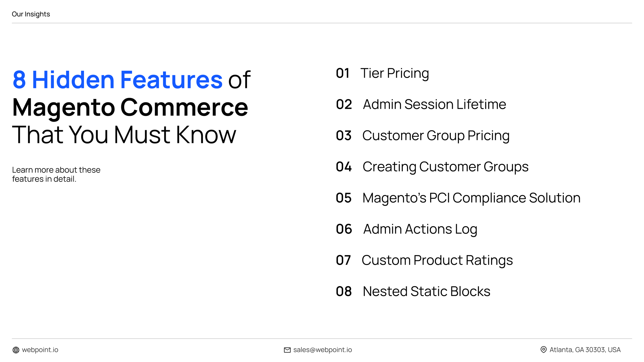Select the Custom Product Ratings item
644x362 pixels.
pyautogui.click(x=437, y=260)
